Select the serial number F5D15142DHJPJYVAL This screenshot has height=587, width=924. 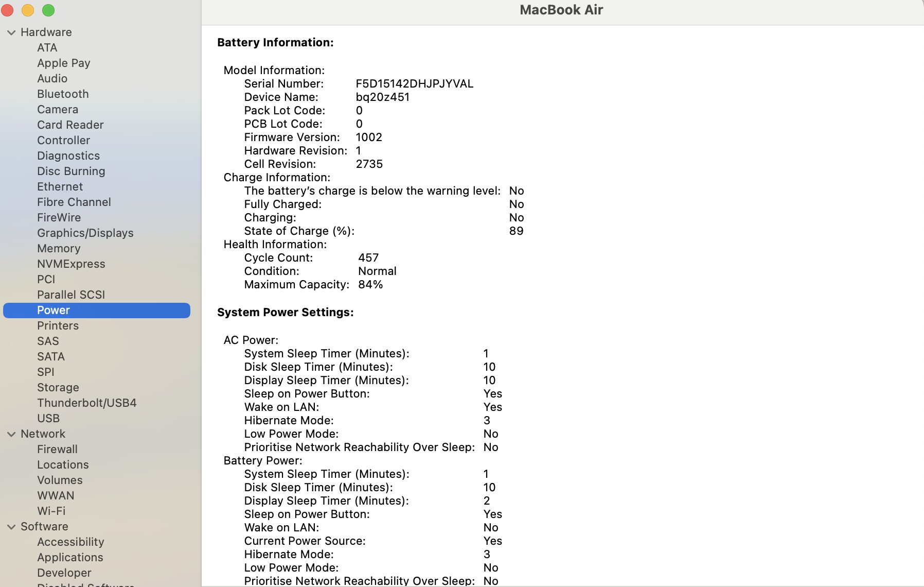tap(414, 83)
